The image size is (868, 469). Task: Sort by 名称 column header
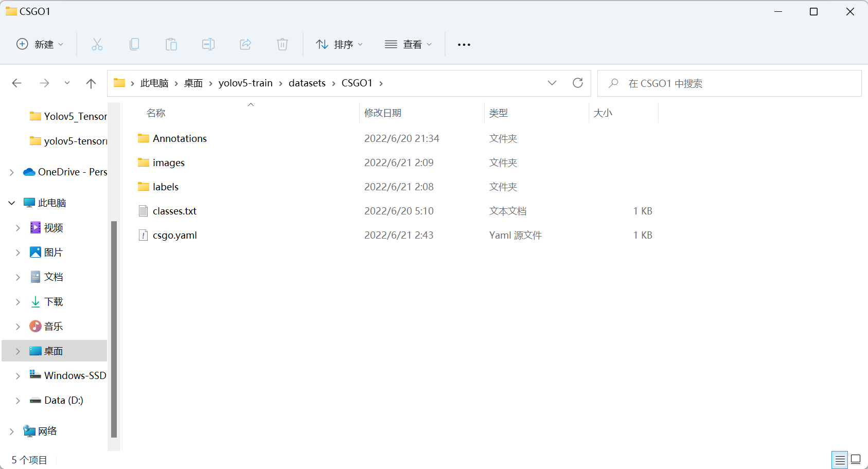point(156,113)
